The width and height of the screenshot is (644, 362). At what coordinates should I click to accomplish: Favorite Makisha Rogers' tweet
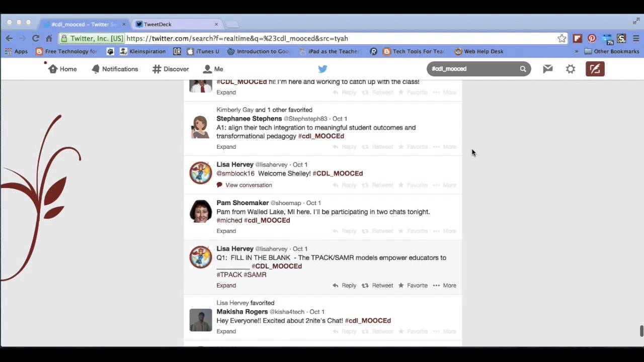click(x=413, y=331)
